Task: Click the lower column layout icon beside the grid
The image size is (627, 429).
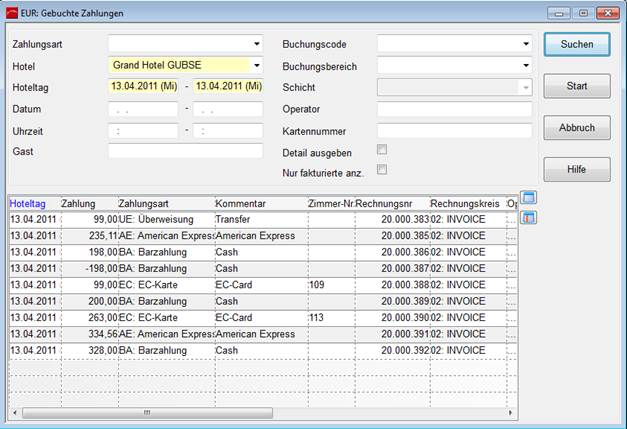Action: coord(528,217)
